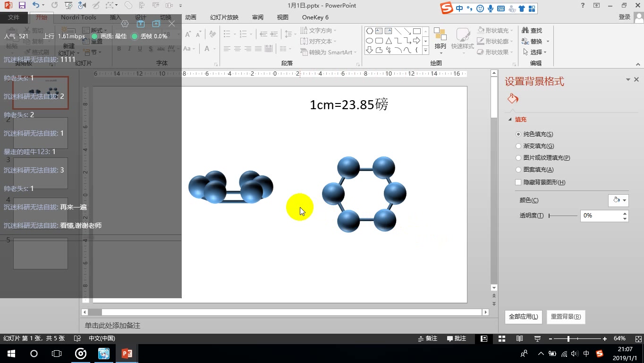
Task: Click PowerPoint icon in Windows taskbar
Action: pos(127,353)
